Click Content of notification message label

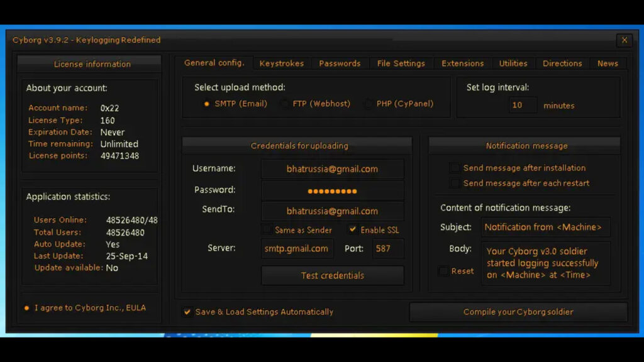pyautogui.click(x=506, y=207)
